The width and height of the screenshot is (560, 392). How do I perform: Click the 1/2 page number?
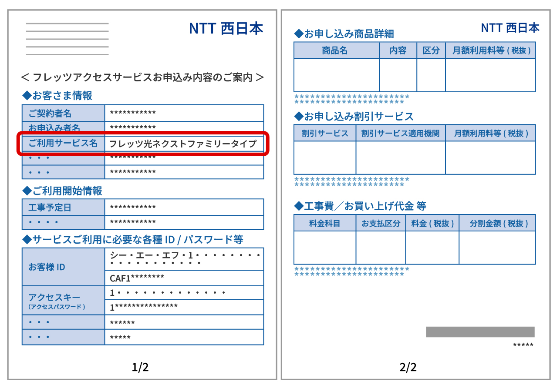(x=140, y=368)
